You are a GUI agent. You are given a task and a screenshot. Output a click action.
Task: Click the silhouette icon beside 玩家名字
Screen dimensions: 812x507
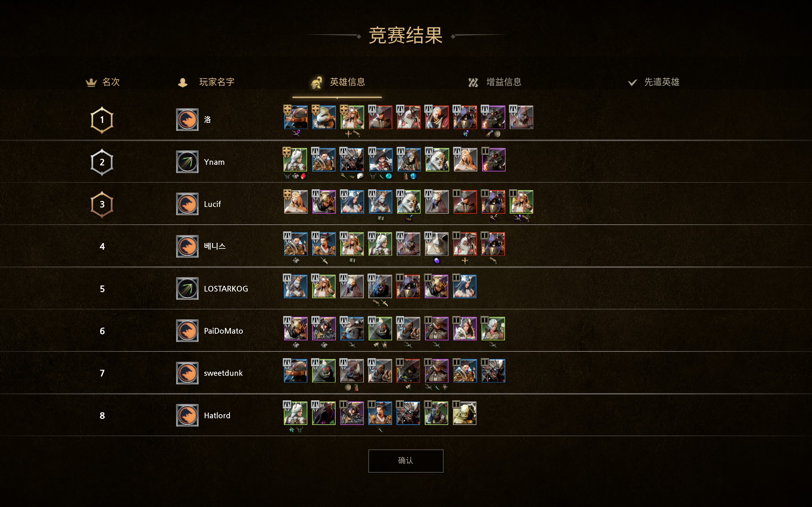[x=182, y=82]
